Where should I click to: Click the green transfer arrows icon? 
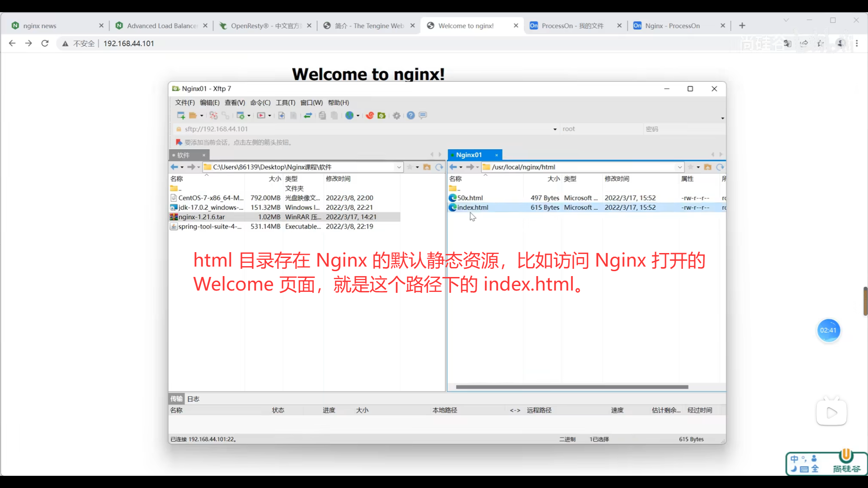[308, 116]
